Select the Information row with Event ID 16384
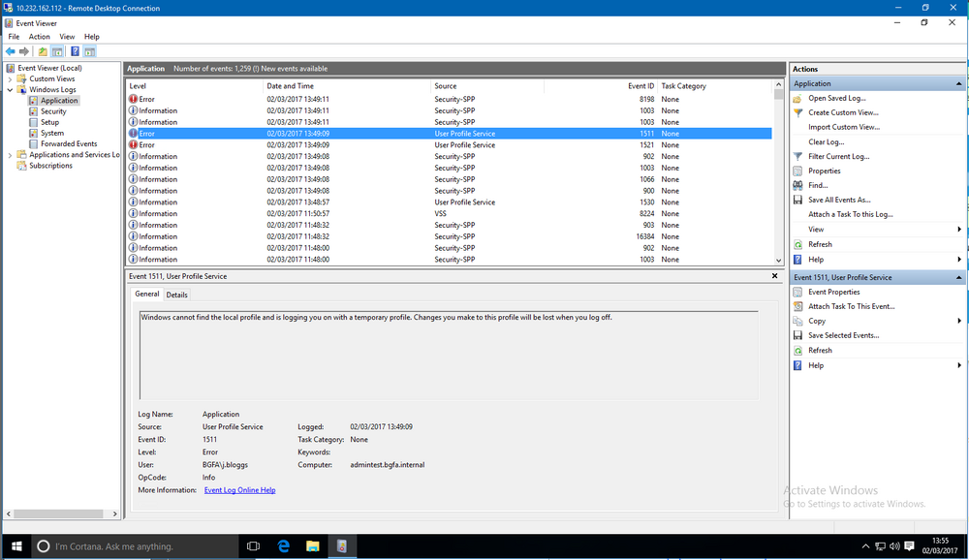This screenshot has width=969, height=560. [450, 236]
